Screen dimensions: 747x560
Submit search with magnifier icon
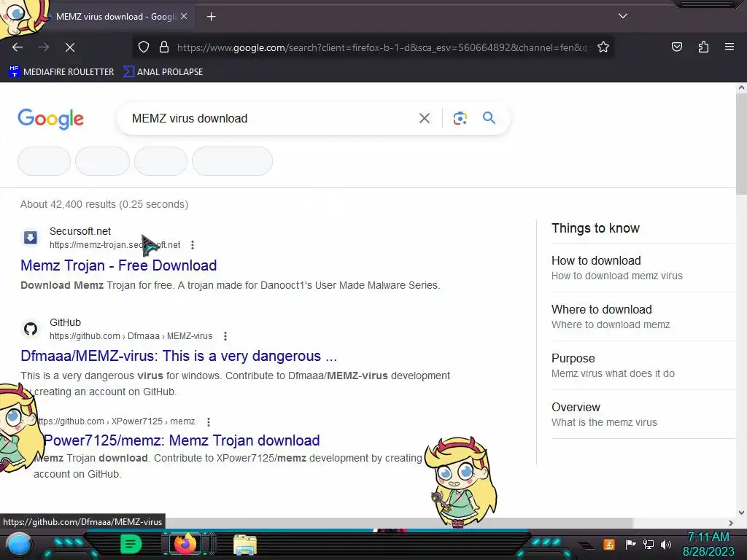pyautogui.click(x=489, y=117)
